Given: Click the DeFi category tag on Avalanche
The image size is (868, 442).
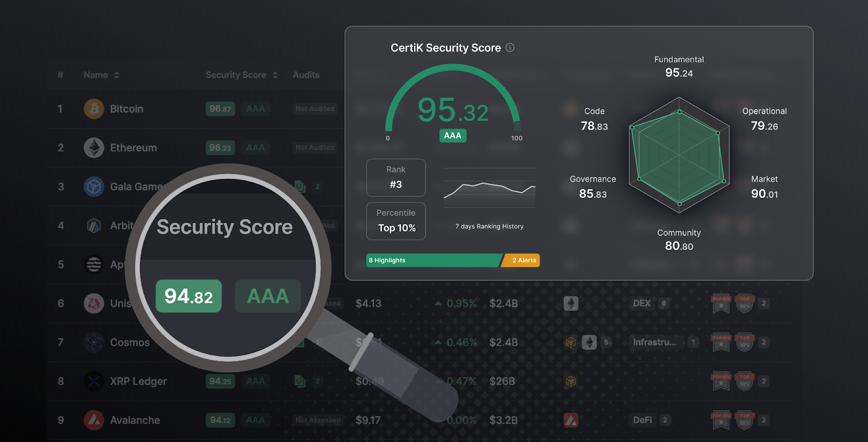Looking at the screenshot, I should tap(642, 420).
